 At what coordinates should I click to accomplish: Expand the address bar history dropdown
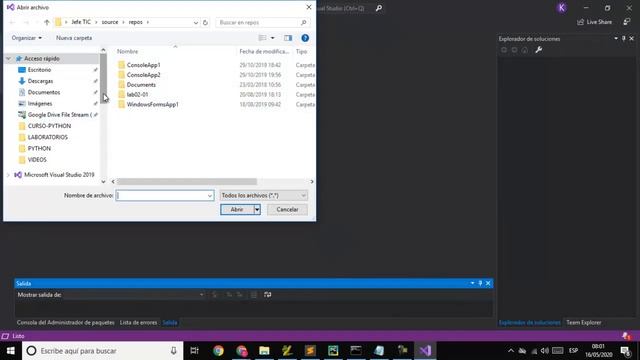pos(196,22)
